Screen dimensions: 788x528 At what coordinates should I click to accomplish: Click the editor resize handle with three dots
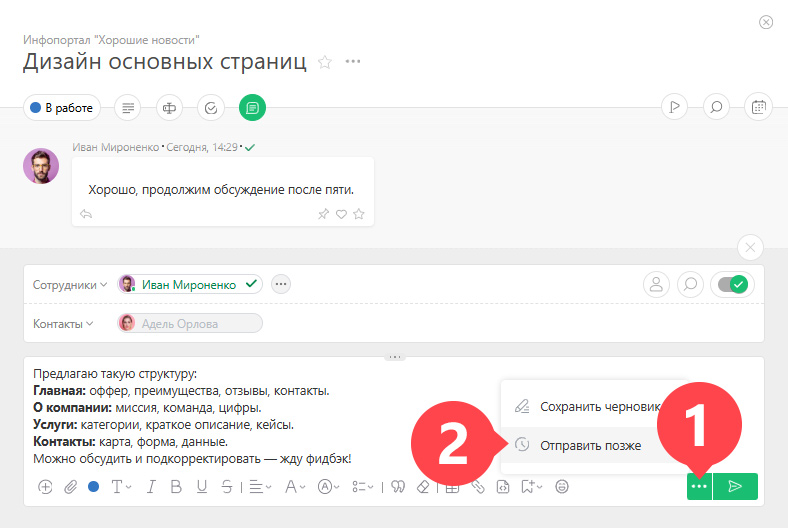click(x=395, y=357)
